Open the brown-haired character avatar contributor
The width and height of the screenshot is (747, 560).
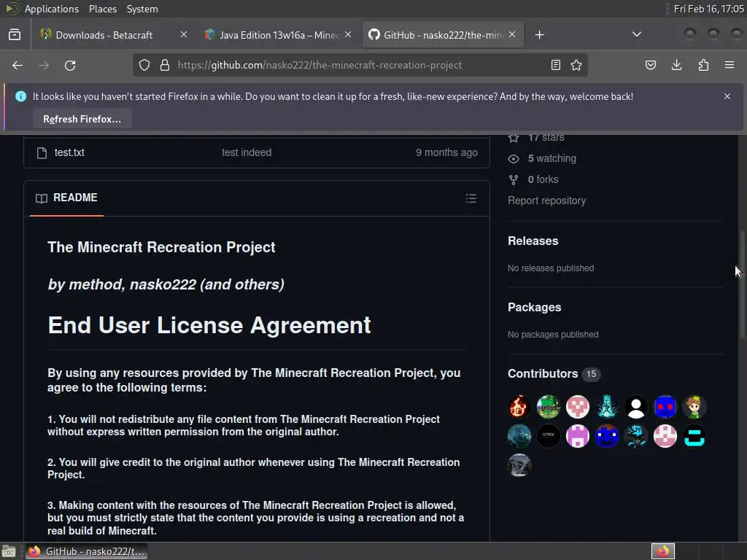point(694,407)
